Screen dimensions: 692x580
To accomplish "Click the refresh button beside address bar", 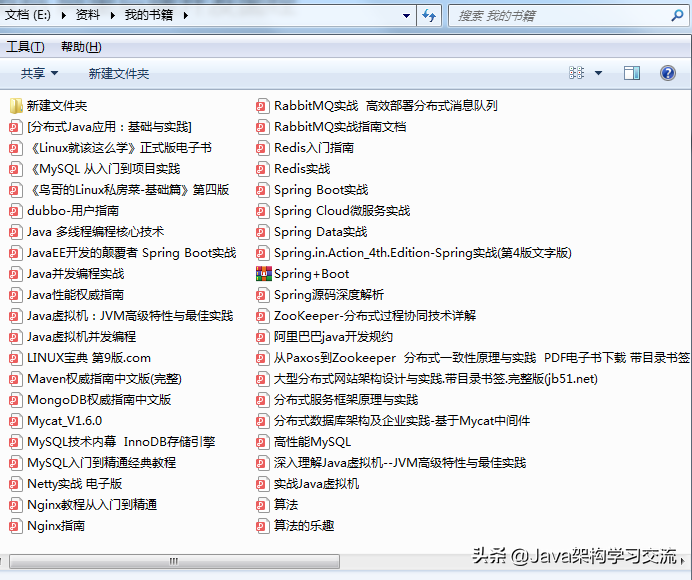I will click(429, 16).
